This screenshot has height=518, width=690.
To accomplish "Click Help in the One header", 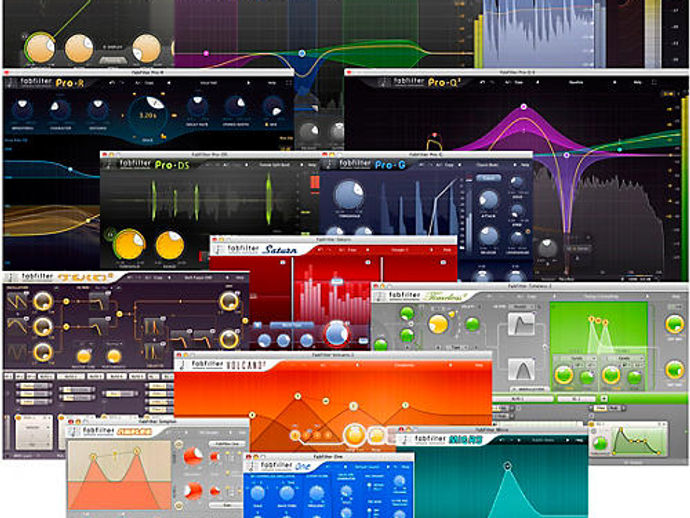I will [405, 467].
